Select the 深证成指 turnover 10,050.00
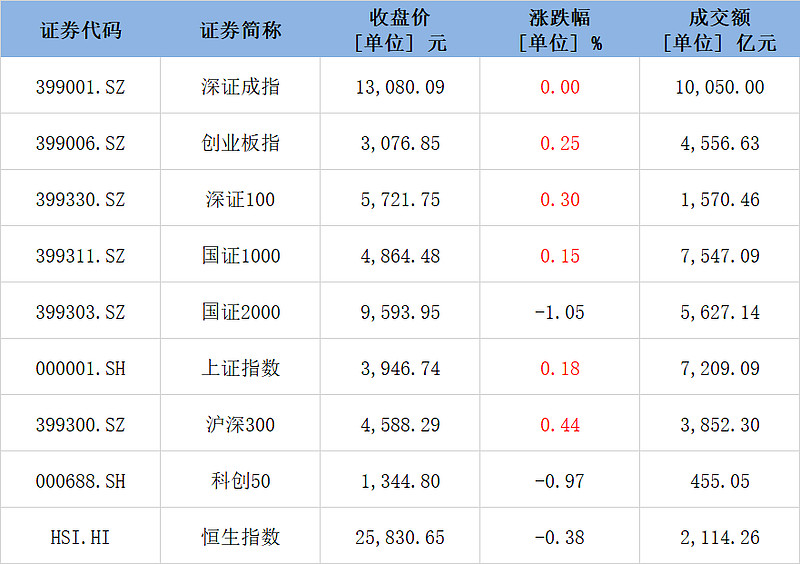Image resolution: width=800 pixels, height=564 pixels. 720,87
